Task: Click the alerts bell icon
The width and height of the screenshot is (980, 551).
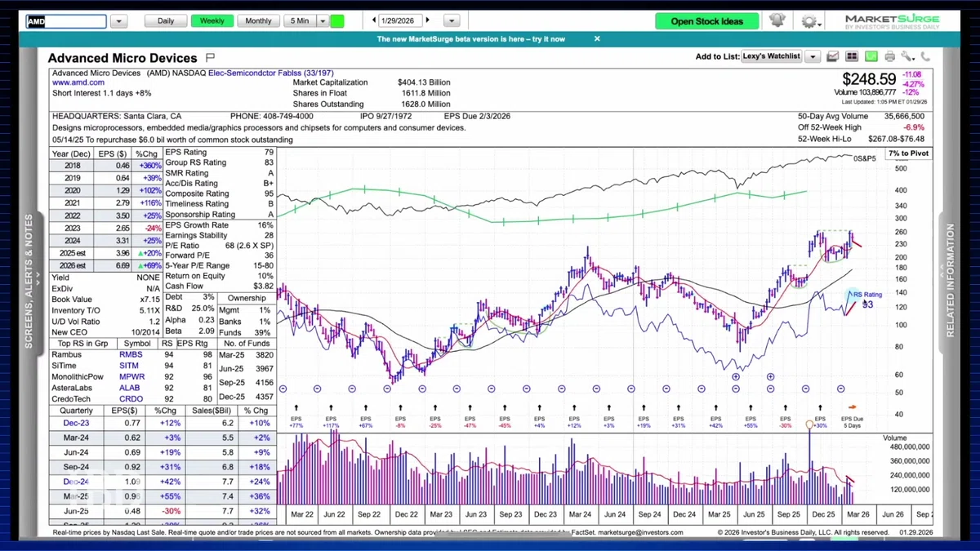Action: pyautogui.click(x=777, y=21)
